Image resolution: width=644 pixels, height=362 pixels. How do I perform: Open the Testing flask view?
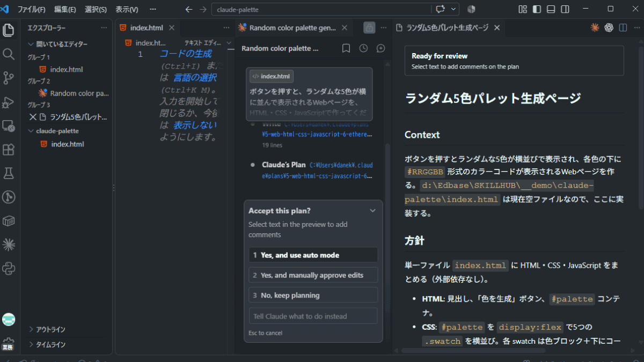click(x=9, y=173)
